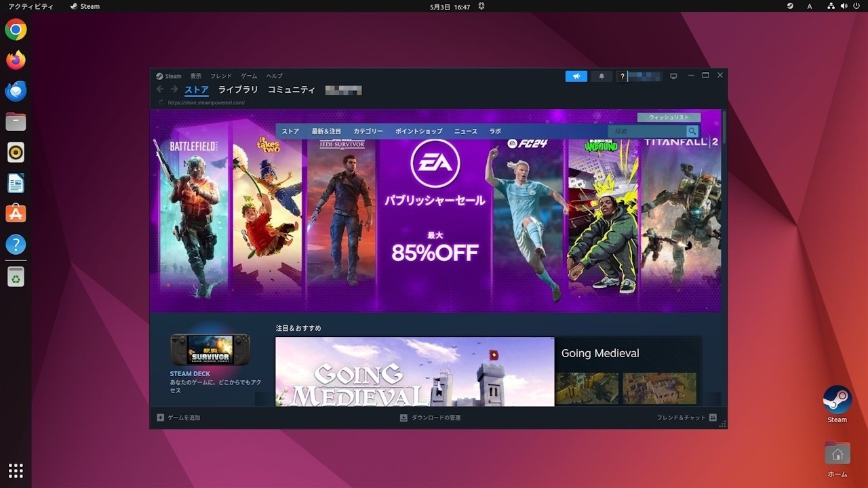Click into the store 検索 search field
The height and width of the screenshot is (488, 868).
pyautogui.click(x=647, y=131)
